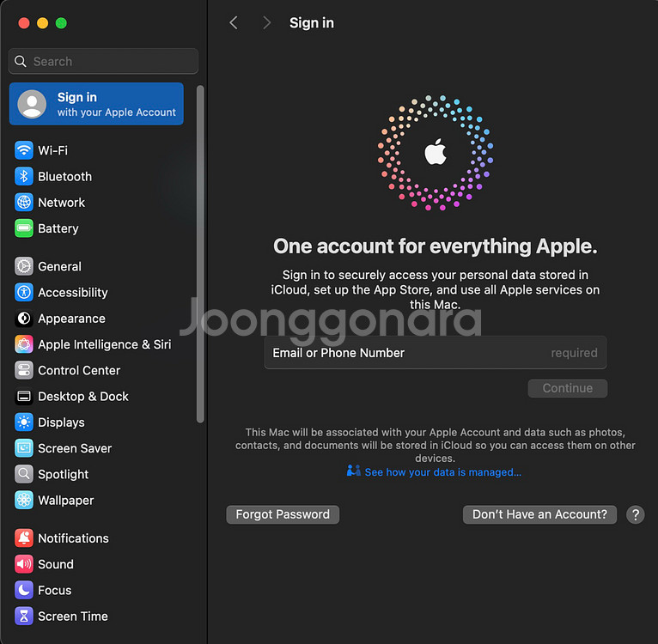
Task: Open the Accessibility icon
Action: tap(24, 293)
